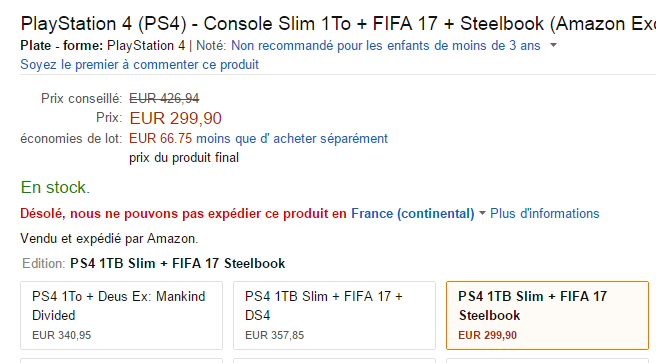This screenshot has width=656, height=363.
Task: Open the 'moins que d' acheter séparément' savings link
Action: coord(292,138)
